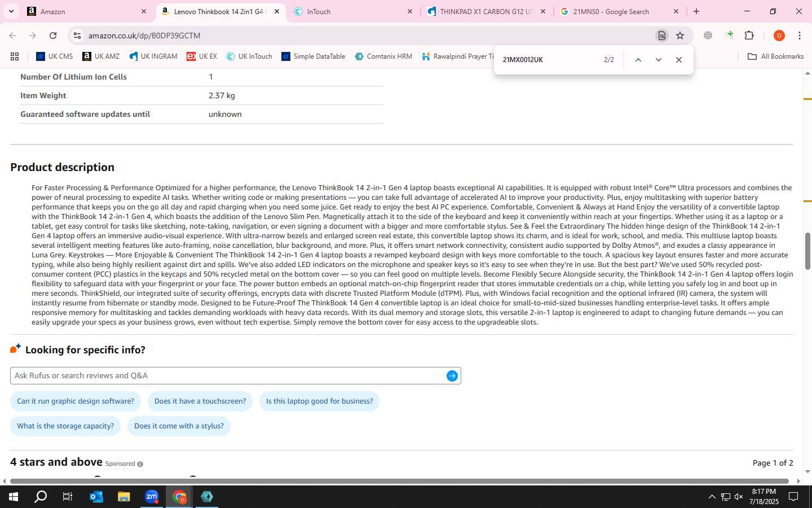Open Simple DataTable bookmark
812x508 pixels.
tap(314, 56)
